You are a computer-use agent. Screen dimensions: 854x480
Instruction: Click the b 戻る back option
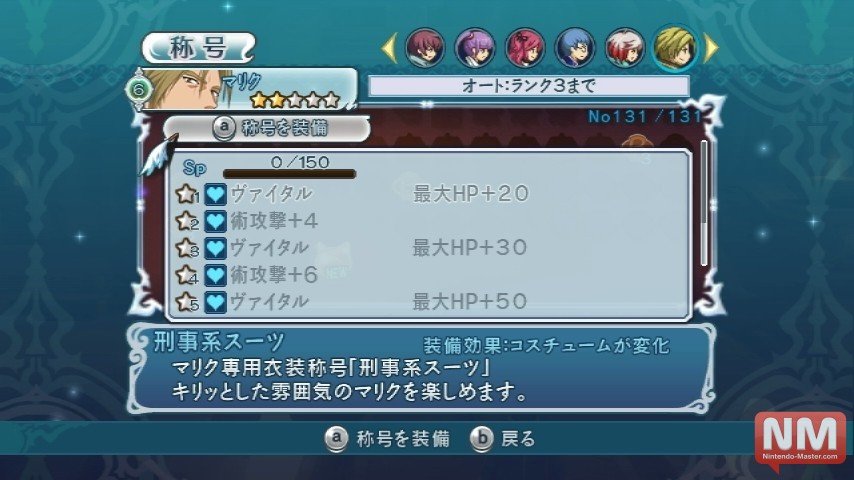click(x=503, y=439)
